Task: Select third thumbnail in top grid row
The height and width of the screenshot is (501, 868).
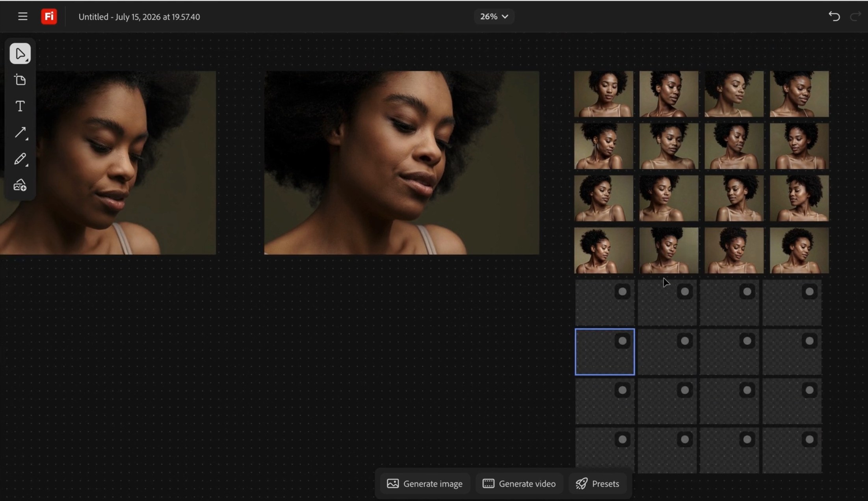Action: click(x=734, y=94)
